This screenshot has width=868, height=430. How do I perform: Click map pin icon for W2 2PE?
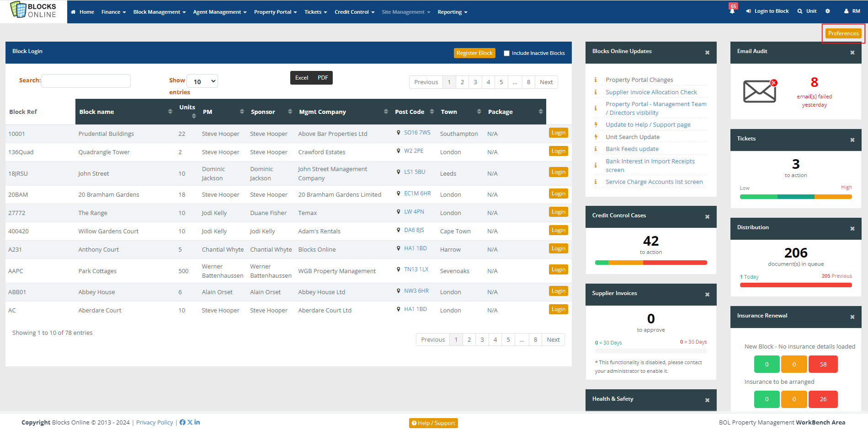pyautogui.click(x=398, y=151)
